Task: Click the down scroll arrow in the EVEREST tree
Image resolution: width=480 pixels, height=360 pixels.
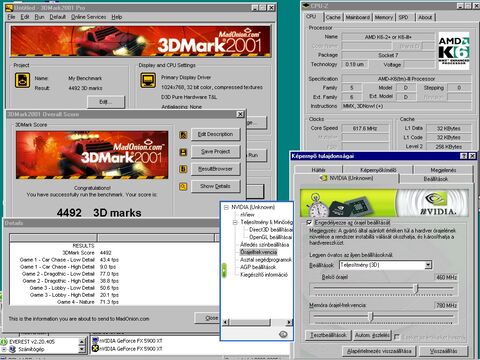Action: 82,349
